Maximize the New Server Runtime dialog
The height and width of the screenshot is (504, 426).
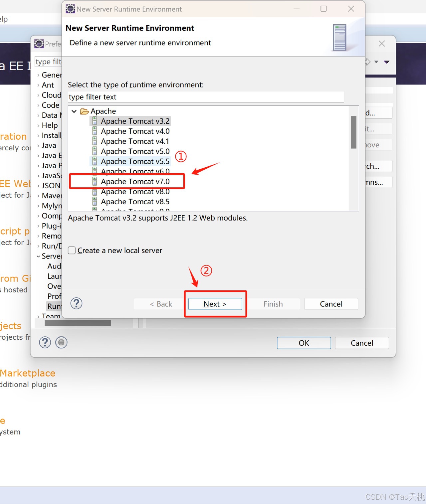point(323,9)
